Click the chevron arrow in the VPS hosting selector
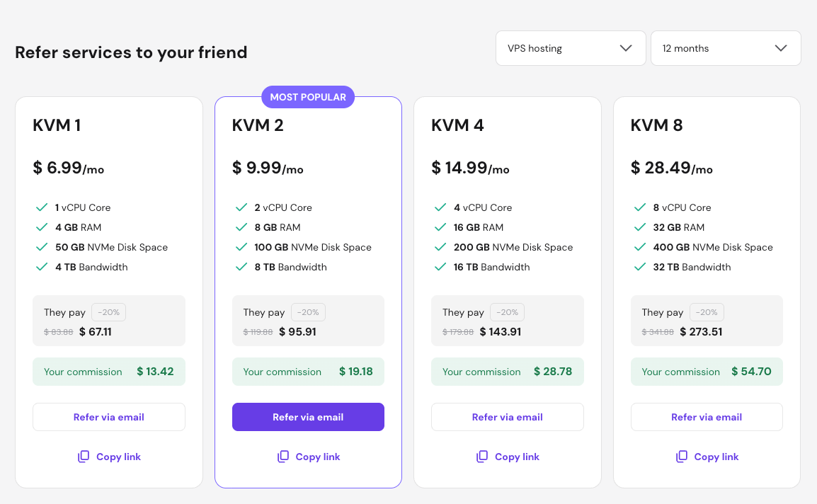Viewport: 817px width, 504px height. click(626, 48)
